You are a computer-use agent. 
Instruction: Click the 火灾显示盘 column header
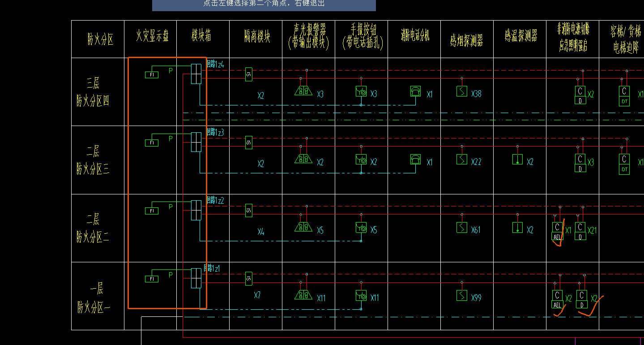[x=153, y=37]
